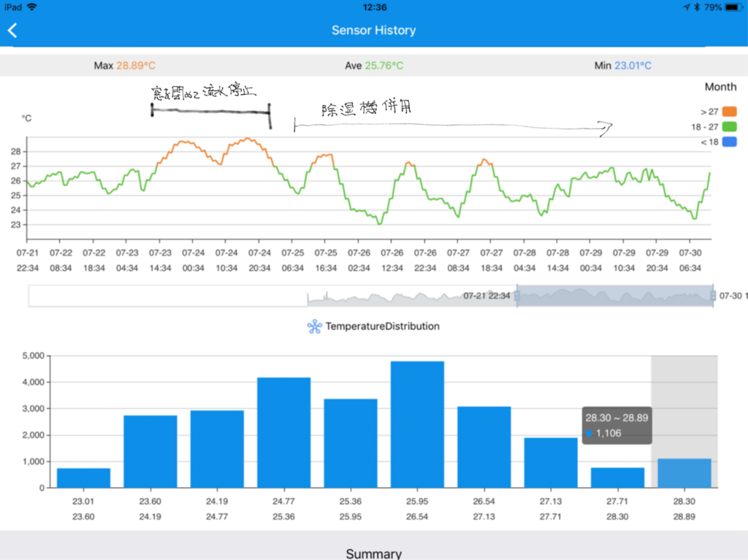Select the 25.95–26.54 histogram bar
This screenshot has height=560, width=748.
coord(417,424)
